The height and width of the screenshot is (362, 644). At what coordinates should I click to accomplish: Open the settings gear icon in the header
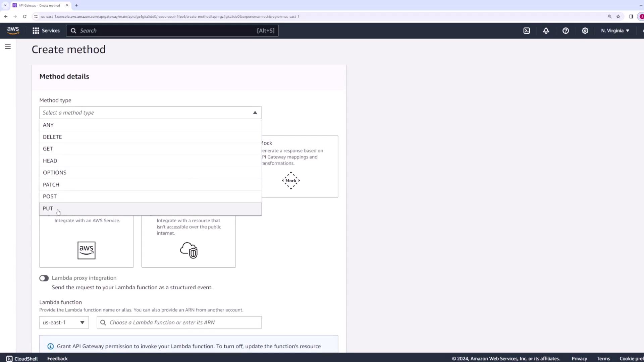tap(585, 31)
